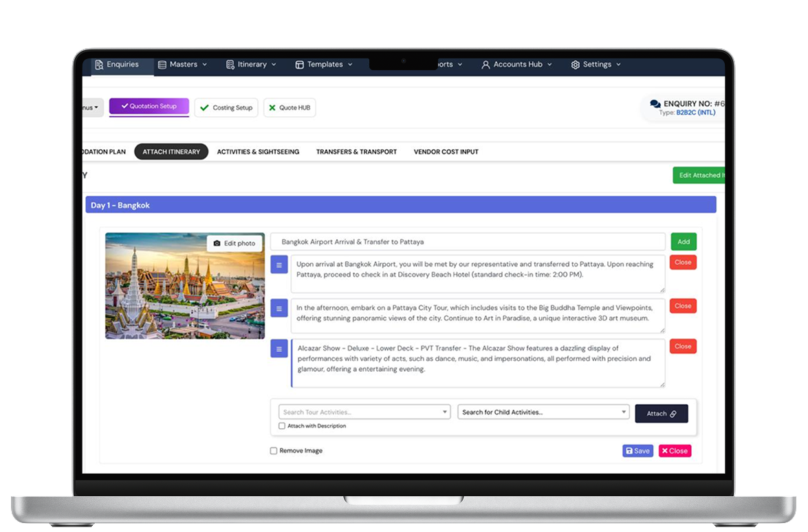Enable Attach with Description checkbox
808x532 pixels.
pyautogui.click(x=282, y=426)
